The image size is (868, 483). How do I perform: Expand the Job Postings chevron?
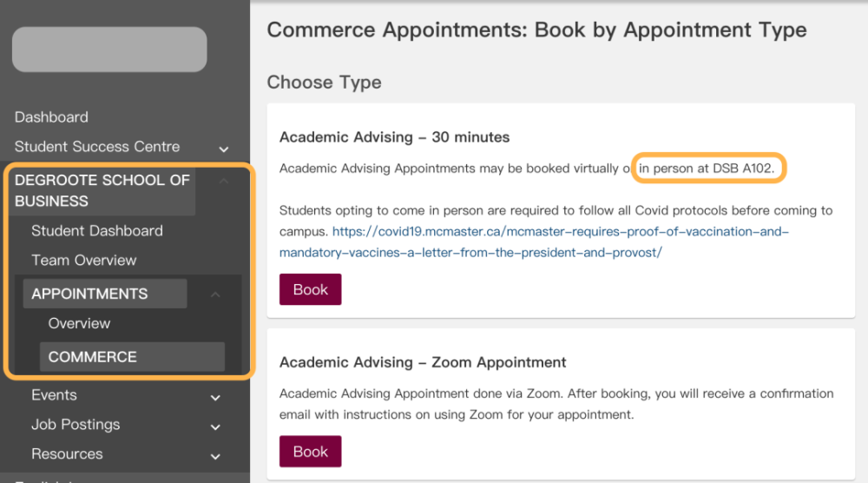coord(215,427)
